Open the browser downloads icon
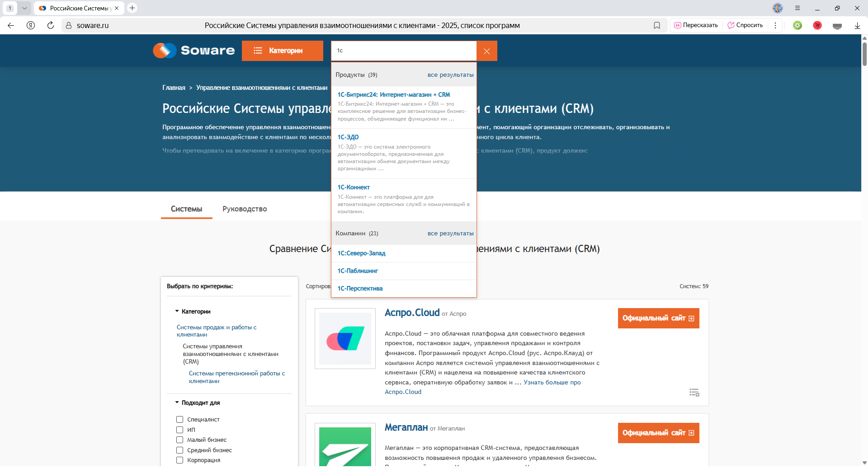This screenshot has height=468, width=868. tap(857, 25)
